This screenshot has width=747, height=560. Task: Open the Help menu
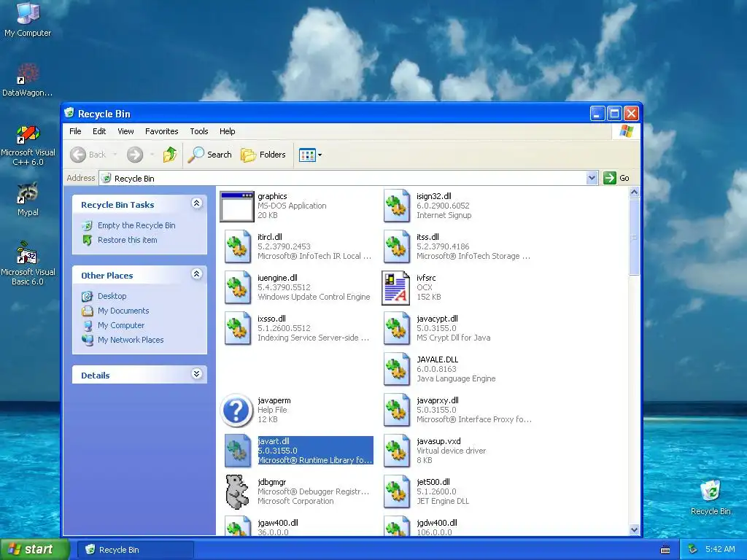tap(228, 131)
